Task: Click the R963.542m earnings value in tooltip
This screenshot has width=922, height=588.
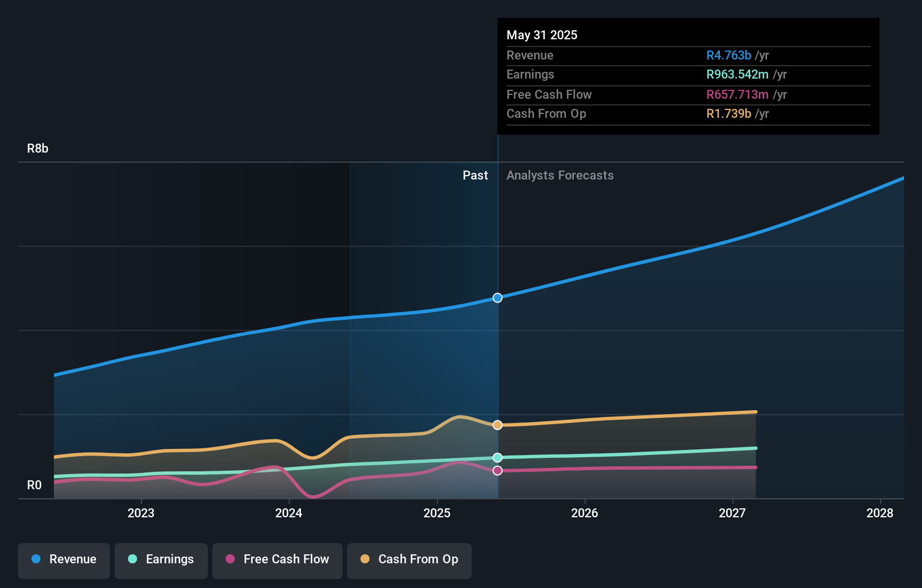Action: click(737, 74)
